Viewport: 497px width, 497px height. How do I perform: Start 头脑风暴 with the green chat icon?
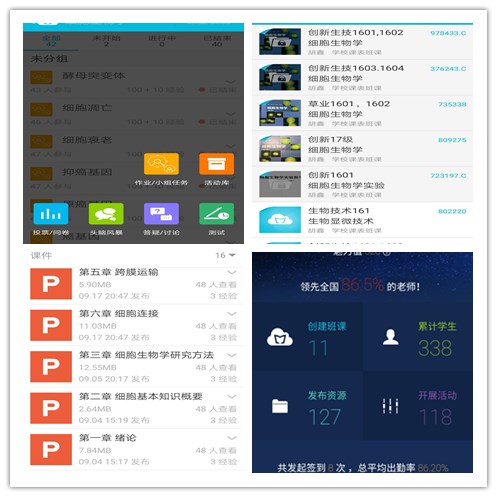(x=106, y=214)
